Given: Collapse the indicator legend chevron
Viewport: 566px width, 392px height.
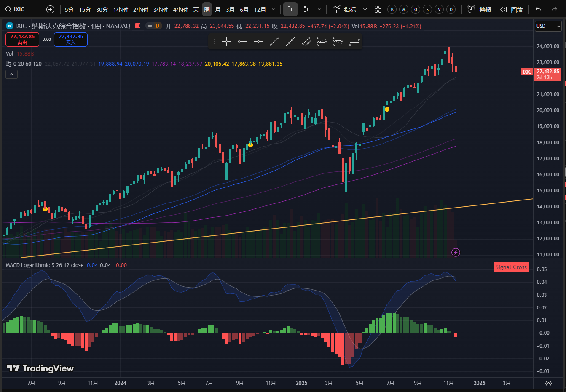Looking at the screenshot, I should pyautogui.click(x=11, y=75).
